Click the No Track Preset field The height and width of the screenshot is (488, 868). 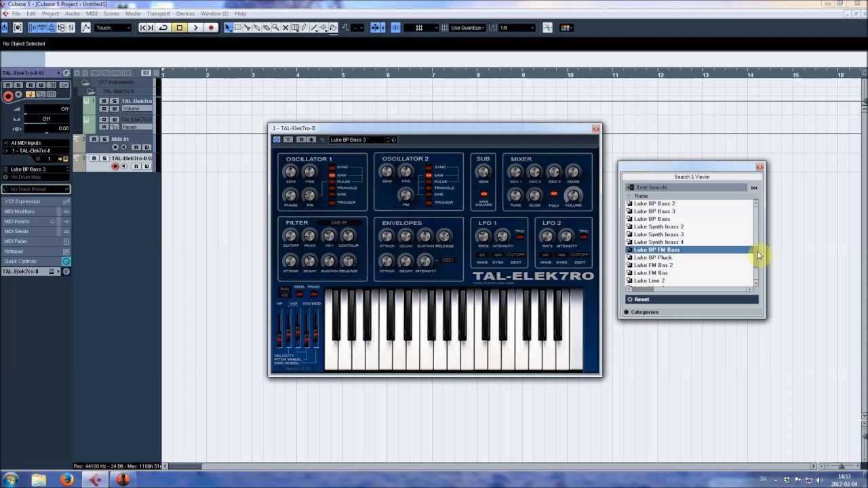(36, 189)
